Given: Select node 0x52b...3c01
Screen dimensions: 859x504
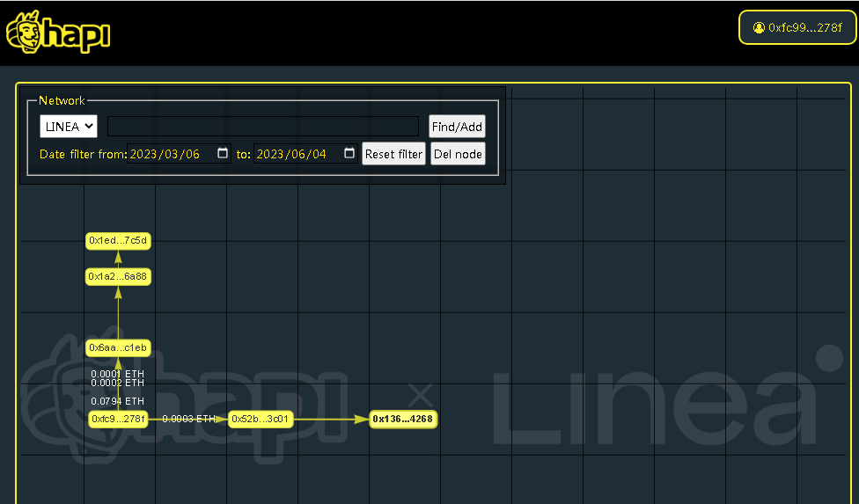Looking at the screenshot, I should click(x=261, y=420).
